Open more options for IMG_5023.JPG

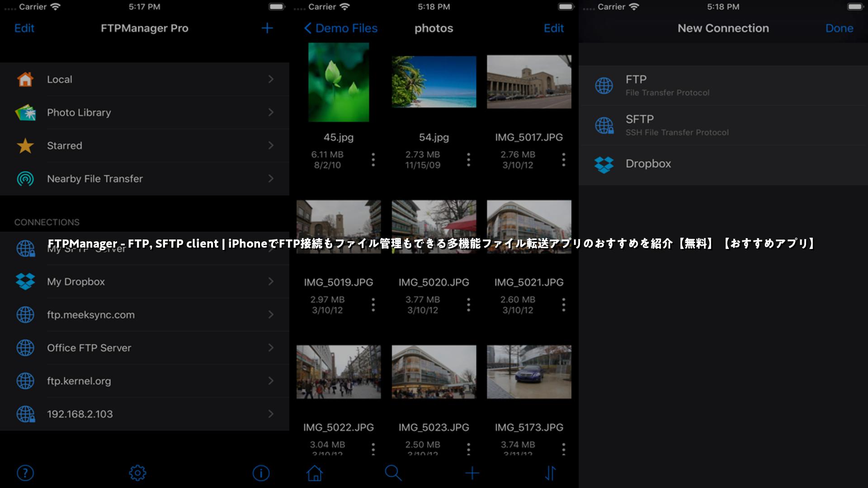tap(468, 449)
